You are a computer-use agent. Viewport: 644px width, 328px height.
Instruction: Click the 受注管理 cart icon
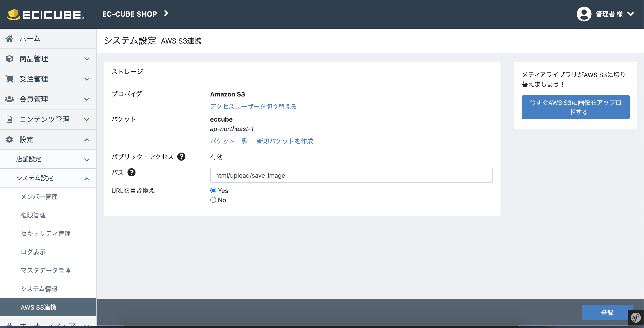click(x=9, y=79)
